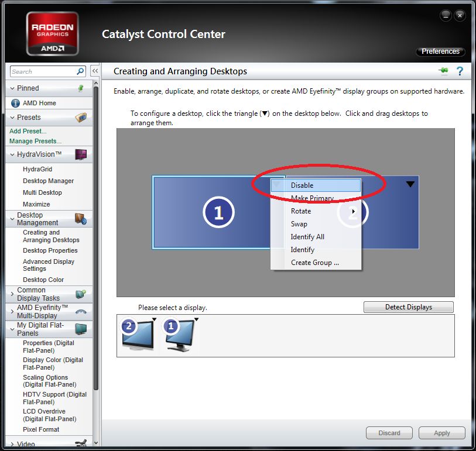This screenshot has height=451, width=476.
Task: Open the Rotate submenu
Action: coord(316,211)
